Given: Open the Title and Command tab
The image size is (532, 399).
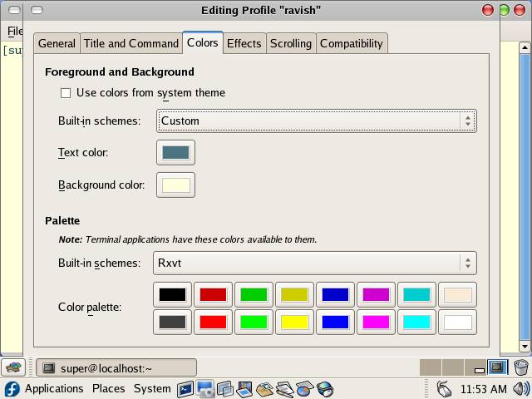Looking at the screenshot, I should click(131, 43).
